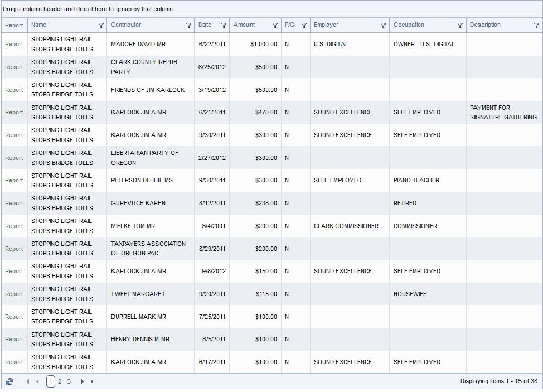Go to the next page
The width and height of the screenshot is (543, 392).
(x=82, y=381)
